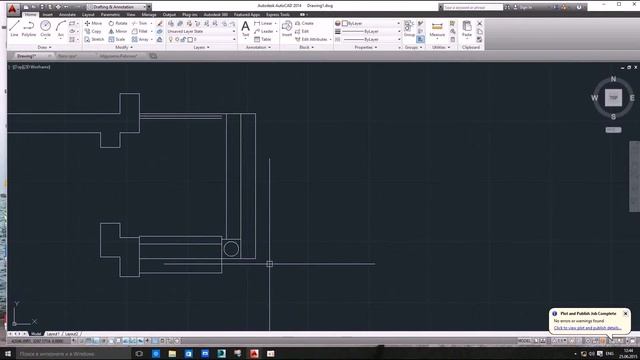Viewport: 640px width, 360px height.
Task: Activate the Move command
Action: [93, 23]
